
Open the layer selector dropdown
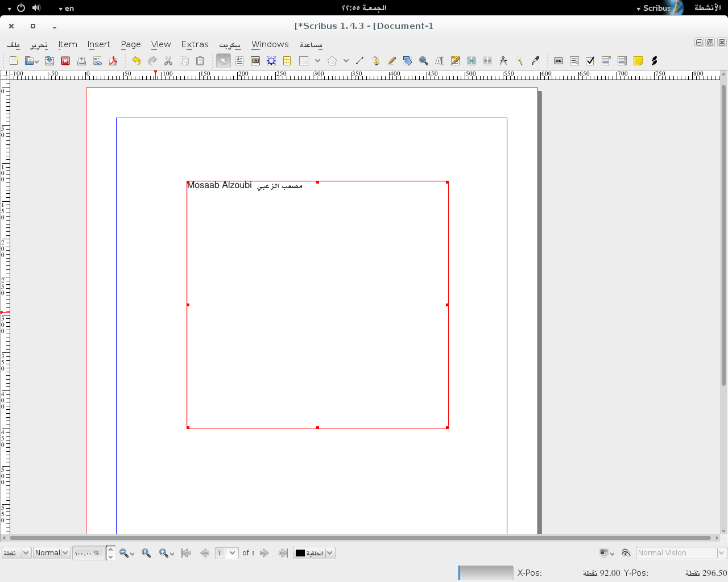[314, 553]
